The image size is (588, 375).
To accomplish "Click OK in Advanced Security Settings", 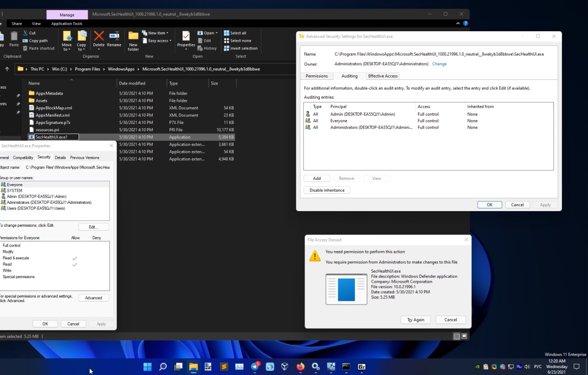I will 490,205.
